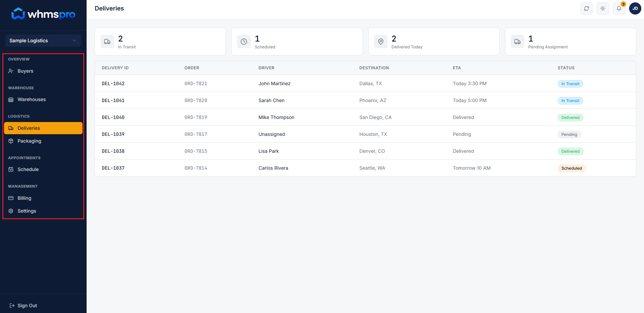Click the Sign Out arrow icon
The image size is (644, 313).
(x=12, y=306)
